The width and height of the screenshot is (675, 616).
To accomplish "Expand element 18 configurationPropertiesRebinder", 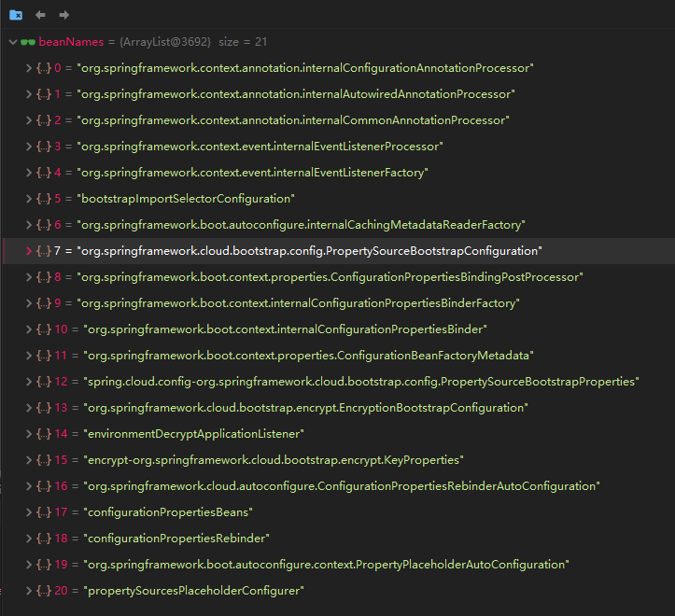I will (28, 539).
